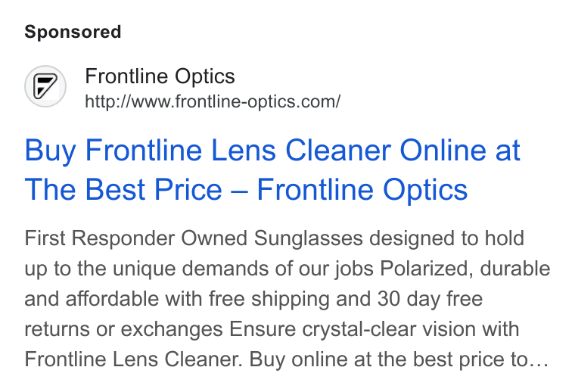The width and height of the screenshot is (575, 392).
Task: Open the Frontline Lens Cleaner headline link
Action: coord(272,170)
